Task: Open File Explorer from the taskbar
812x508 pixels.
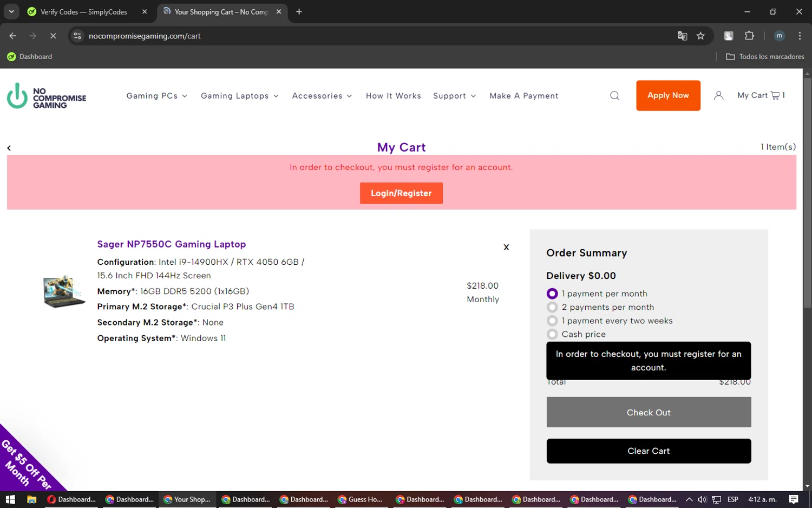Action: [31, 499]
